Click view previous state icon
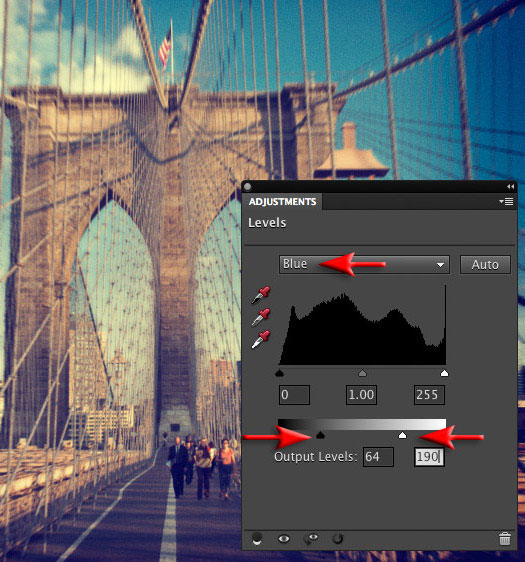 [311, 539]
